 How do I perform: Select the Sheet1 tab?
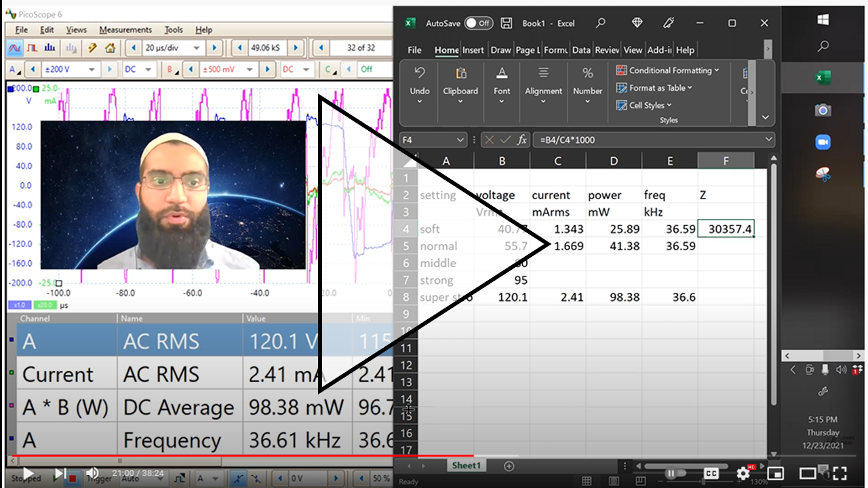click(x=466, y=466)
